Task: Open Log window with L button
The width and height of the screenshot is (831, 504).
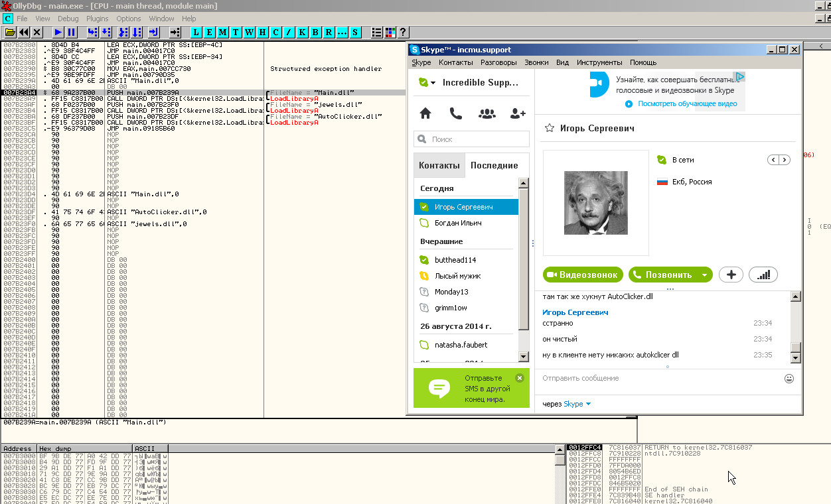Action: pos(196,32)
